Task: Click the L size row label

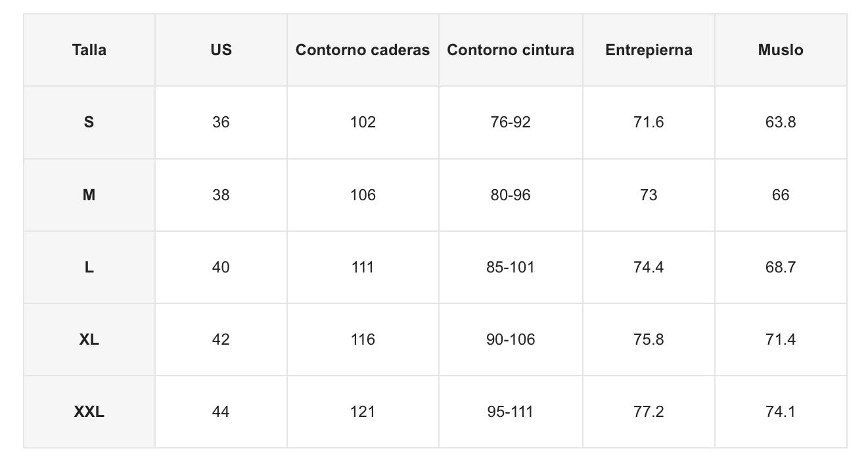Action: (89, 267)
